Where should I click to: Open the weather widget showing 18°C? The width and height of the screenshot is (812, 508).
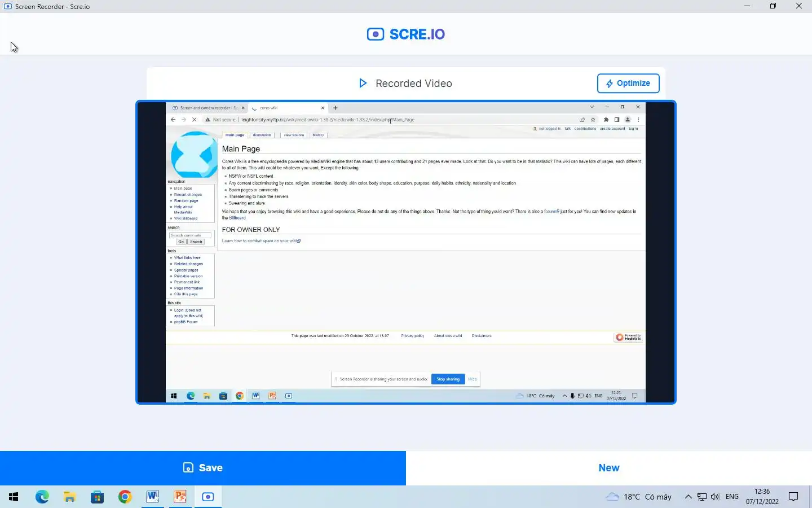tap(638, 497)
